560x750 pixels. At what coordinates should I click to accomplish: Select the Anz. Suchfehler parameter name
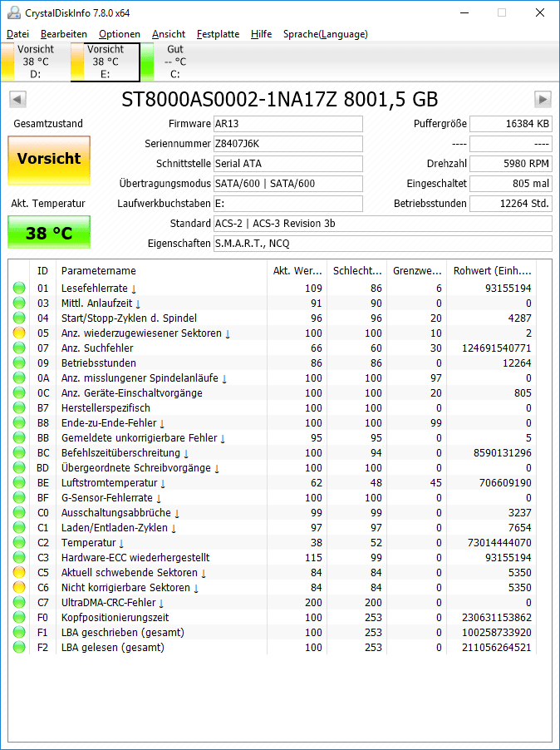(x=97, y=348)
